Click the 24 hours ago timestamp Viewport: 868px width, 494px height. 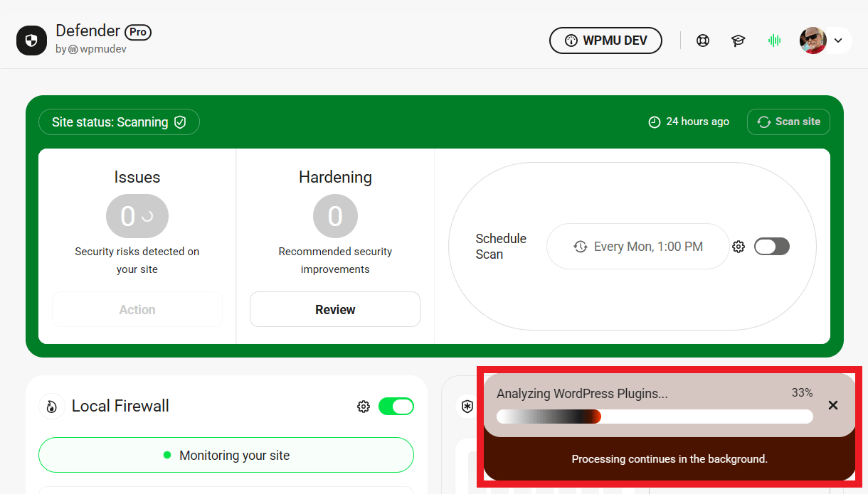tap(689, 122)
